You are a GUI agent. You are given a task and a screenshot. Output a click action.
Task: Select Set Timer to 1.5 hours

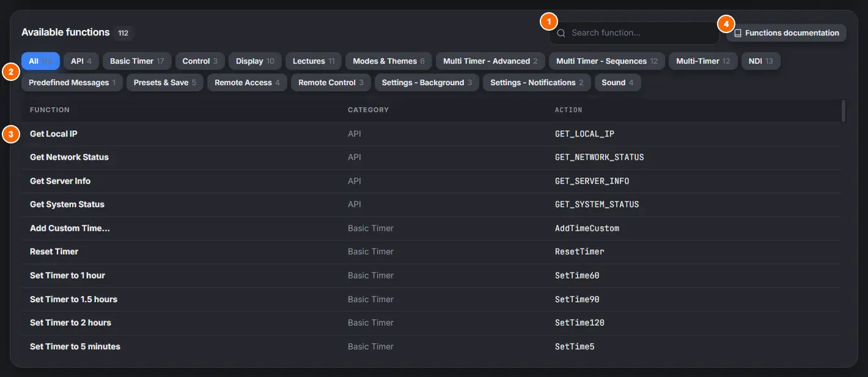coord(431,299)
